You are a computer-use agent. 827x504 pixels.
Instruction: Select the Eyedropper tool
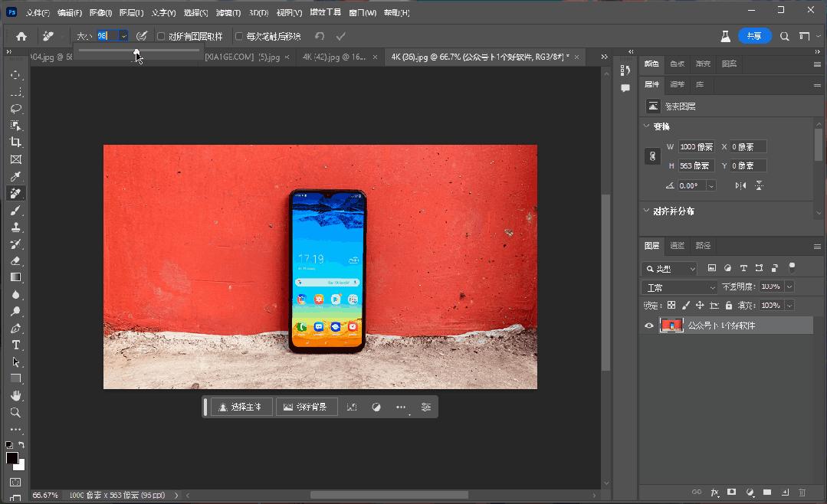[x=16, y=176]
